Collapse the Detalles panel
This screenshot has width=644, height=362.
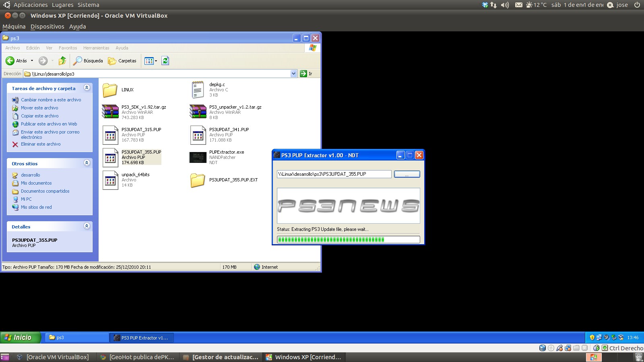coord(87,226)
